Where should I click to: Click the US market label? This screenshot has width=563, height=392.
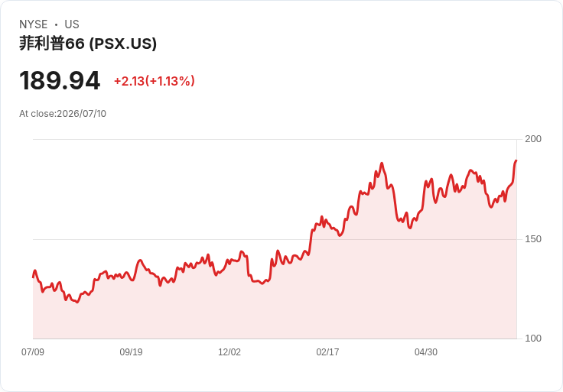[72, 24]
